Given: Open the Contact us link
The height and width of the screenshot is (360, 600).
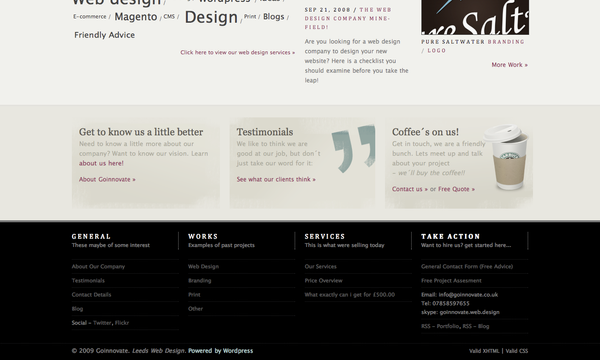Looking at the screenshot, I should tap(410, 189).
